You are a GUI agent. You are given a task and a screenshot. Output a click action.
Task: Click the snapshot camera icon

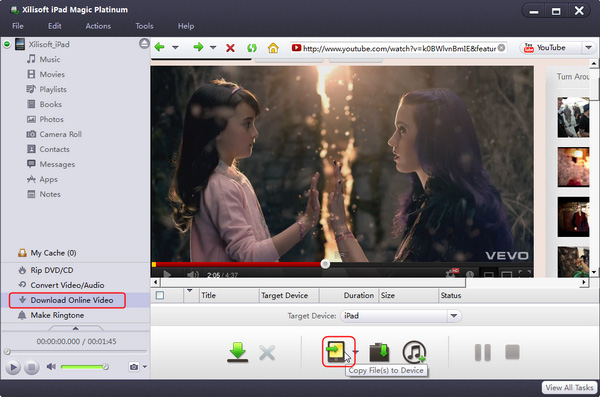click(134, 367)
